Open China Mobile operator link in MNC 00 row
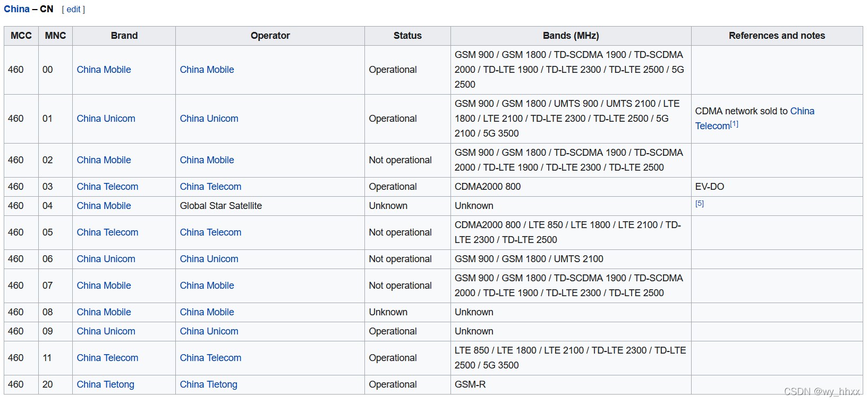868x402 pixels. click(207, 70)
